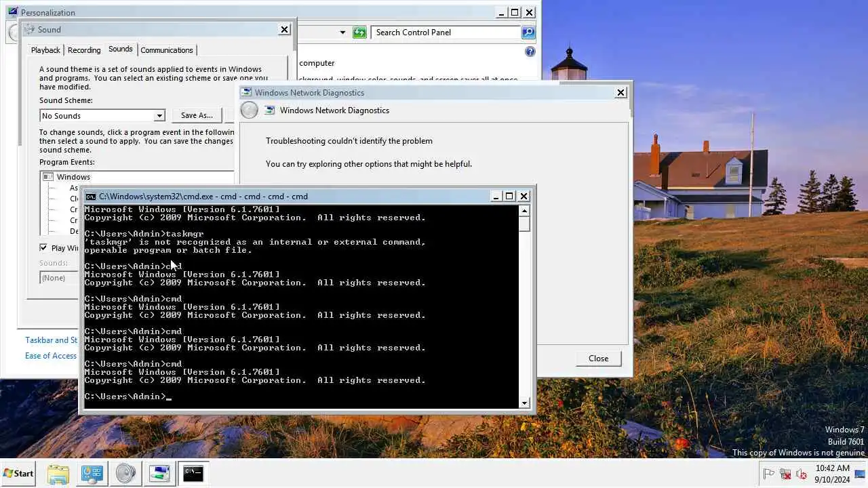Click the command prompt scrollbar thumb
This screenshot has height=488, width=868.
click(x=524, y=224)
